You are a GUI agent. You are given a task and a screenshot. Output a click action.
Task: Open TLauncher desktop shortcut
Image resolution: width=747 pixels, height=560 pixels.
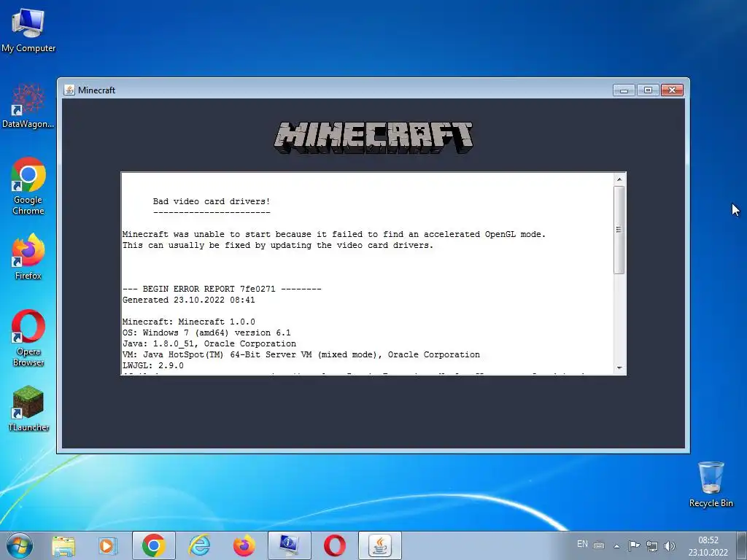tap(28, 408)
